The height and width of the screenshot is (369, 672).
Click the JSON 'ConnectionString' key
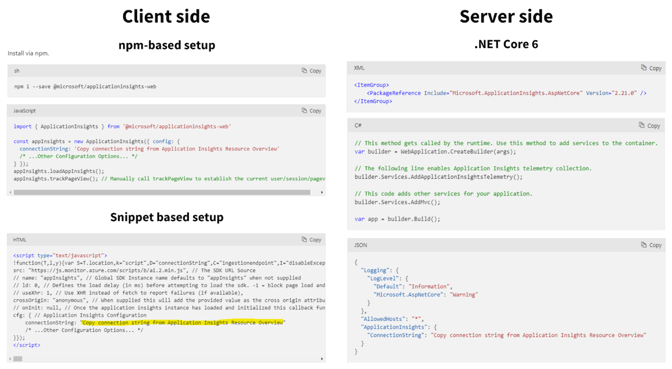(396, 335)
